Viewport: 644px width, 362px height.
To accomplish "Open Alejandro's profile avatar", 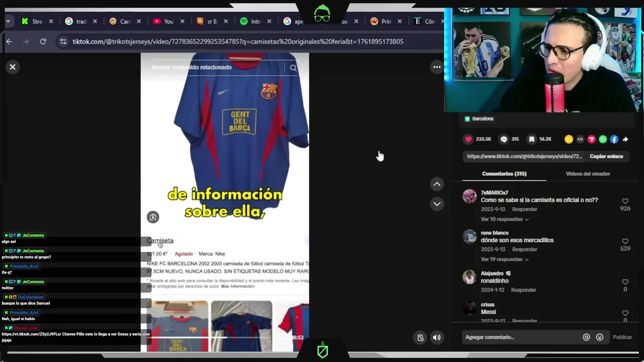I will click(469, 277).
